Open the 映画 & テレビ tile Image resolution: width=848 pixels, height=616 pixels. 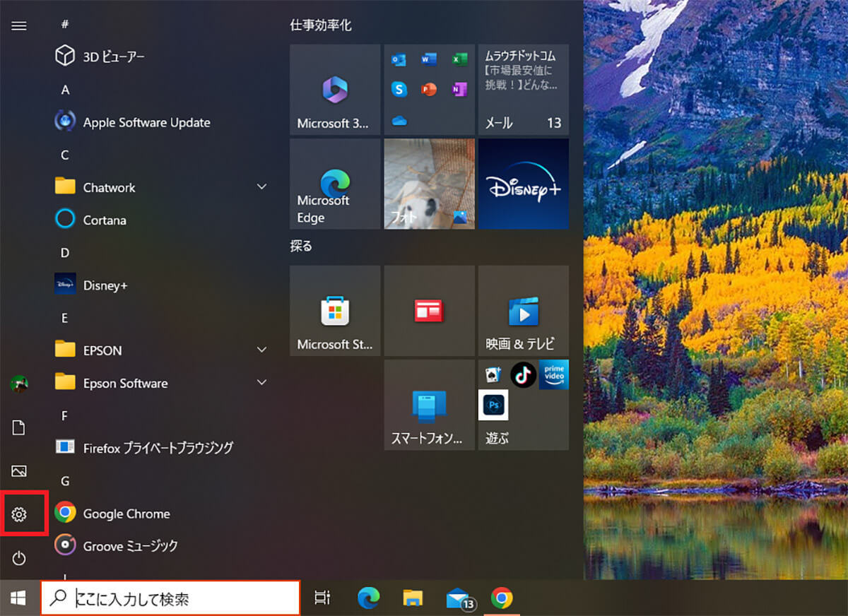(524, 311)
